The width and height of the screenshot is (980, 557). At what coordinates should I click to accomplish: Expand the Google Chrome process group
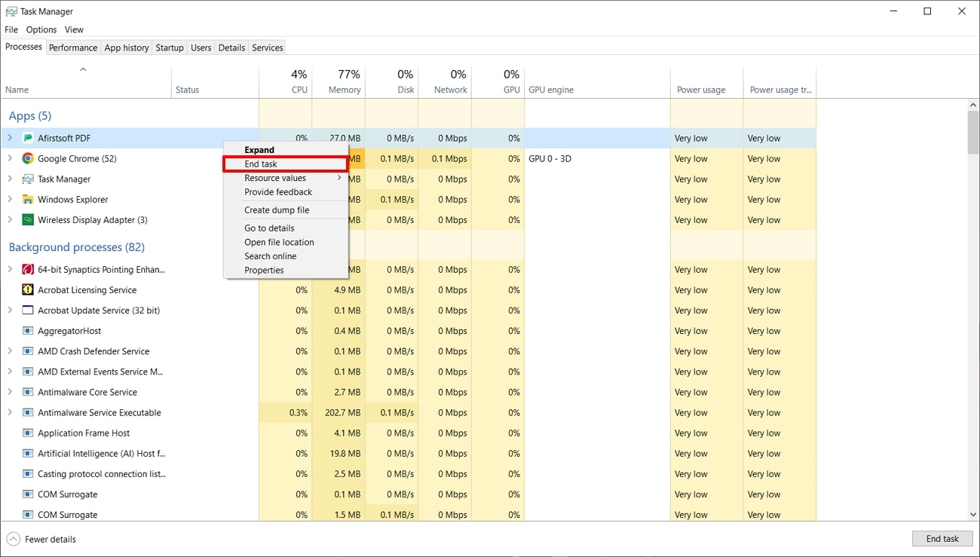point(10,158)
